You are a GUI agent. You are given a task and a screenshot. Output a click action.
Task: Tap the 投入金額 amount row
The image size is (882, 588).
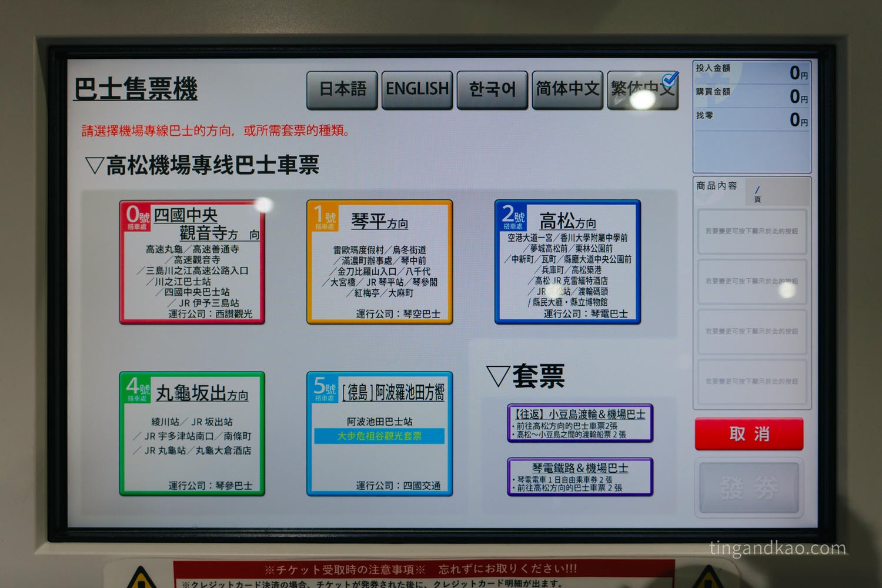(752, 73)
